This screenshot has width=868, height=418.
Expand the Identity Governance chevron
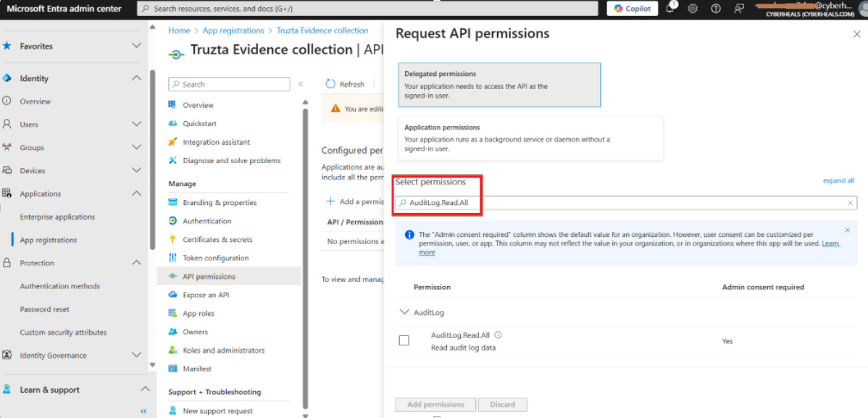136,356
